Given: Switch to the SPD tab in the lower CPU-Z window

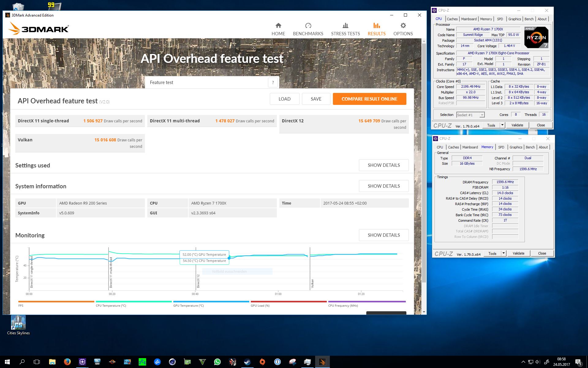Looking at the screenshot, I should tap(501, 147).
